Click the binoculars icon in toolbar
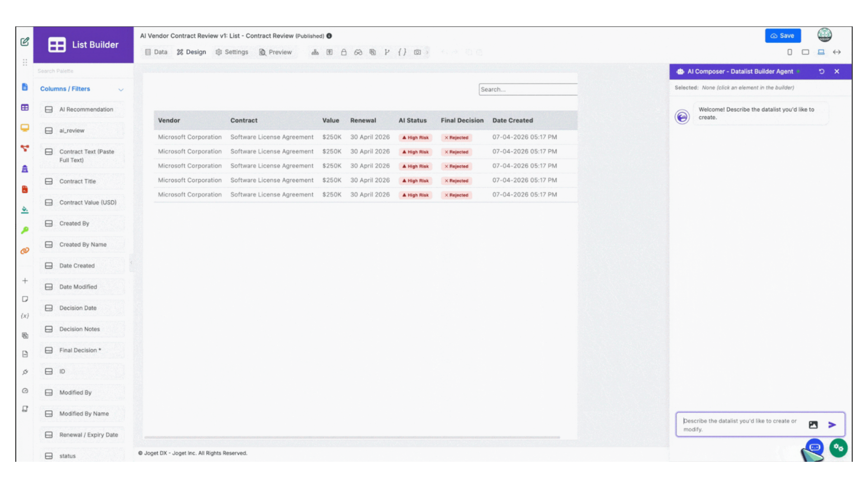868x488 pixels. pyautogui.click(x=358, y=52)
